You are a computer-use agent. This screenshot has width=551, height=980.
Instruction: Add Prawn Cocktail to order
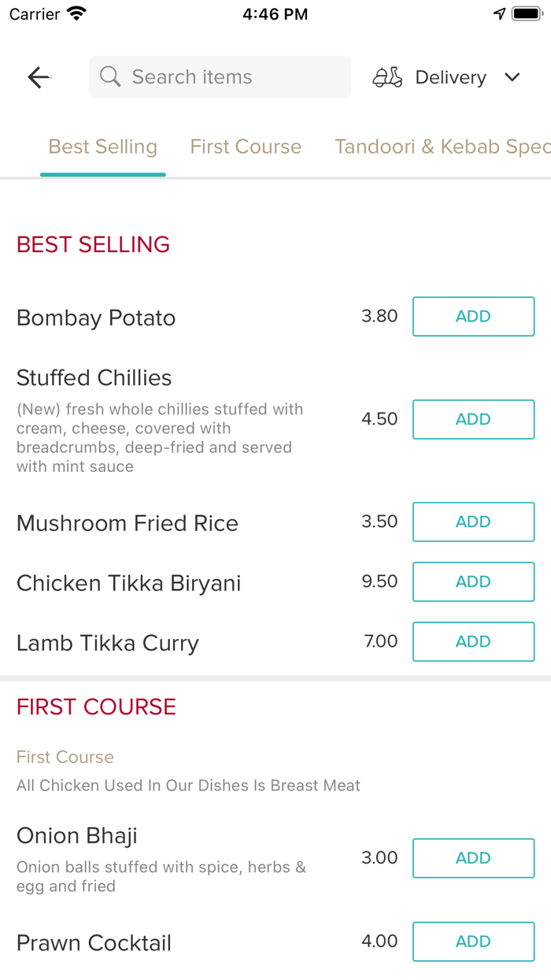click(473, 941)
